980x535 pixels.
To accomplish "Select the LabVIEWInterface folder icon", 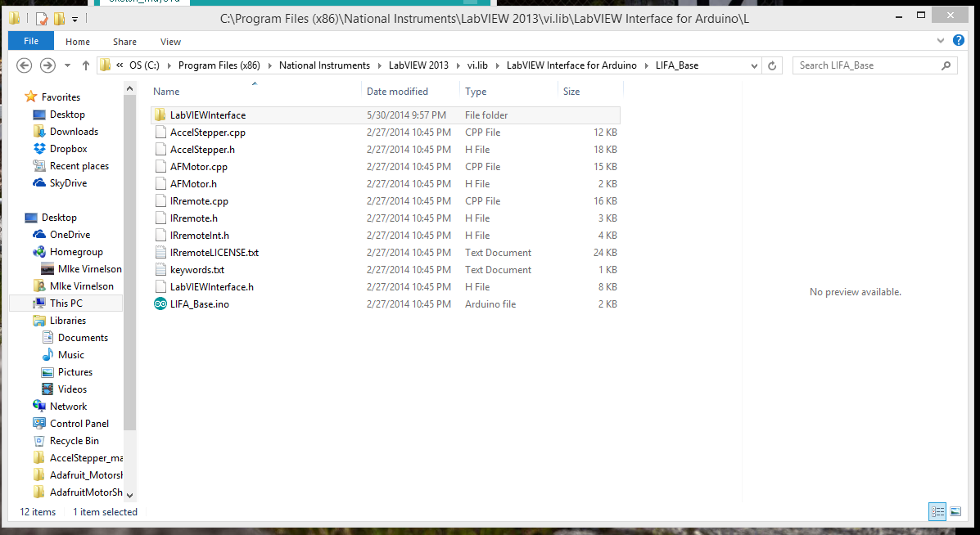I will [160, 115].
